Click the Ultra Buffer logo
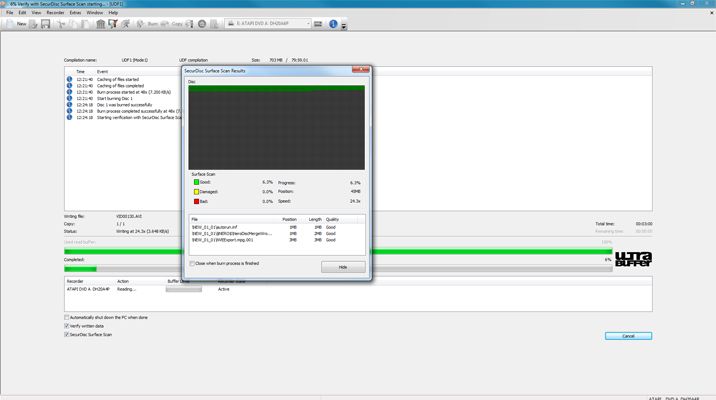Screen dimensions: 716x400 click(633, 259)
